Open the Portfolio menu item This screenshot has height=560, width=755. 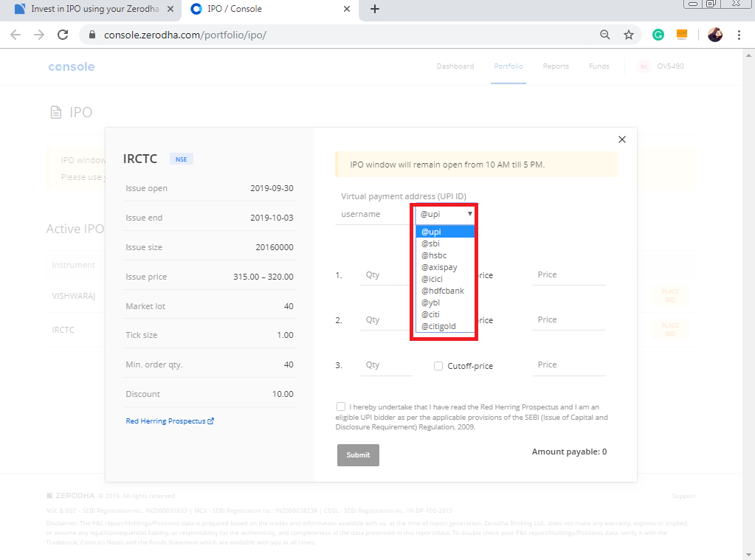[508, 66]
